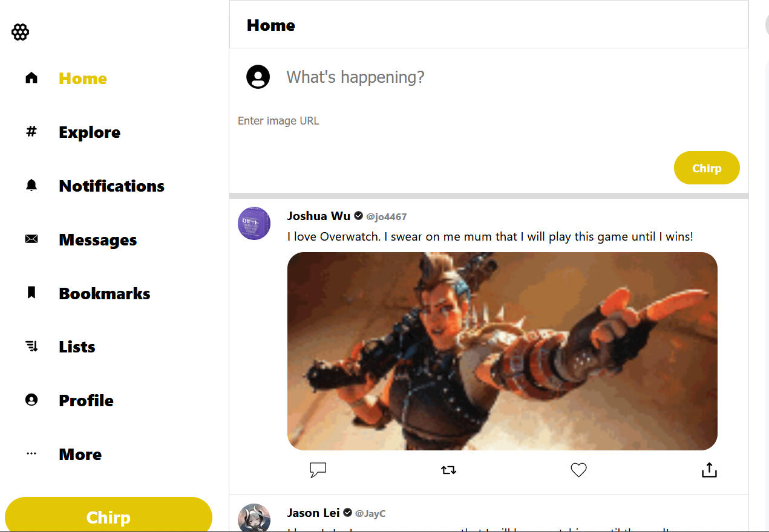
Task: Like Joshua Wu's post with heart
Action: point(579,470)
